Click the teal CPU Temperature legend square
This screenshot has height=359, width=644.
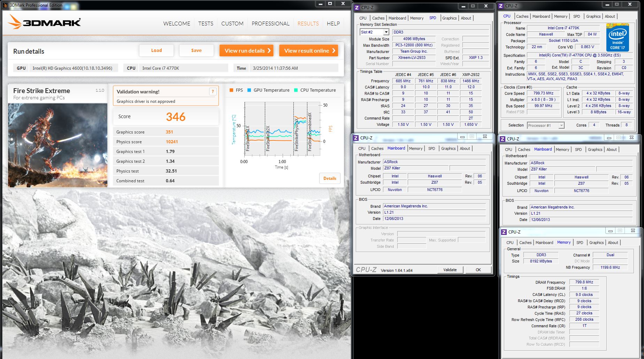tap(296, 90)
